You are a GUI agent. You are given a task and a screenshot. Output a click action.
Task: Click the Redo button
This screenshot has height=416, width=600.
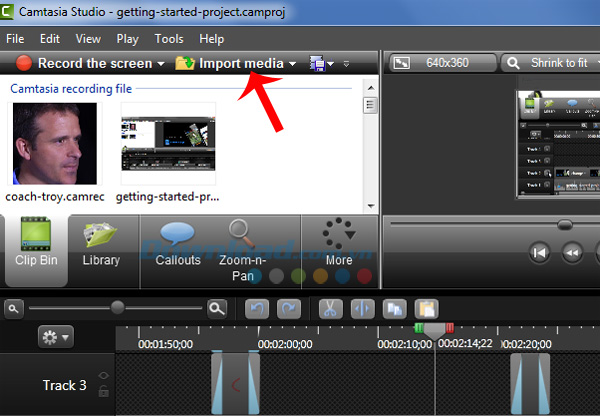(289, 308)
